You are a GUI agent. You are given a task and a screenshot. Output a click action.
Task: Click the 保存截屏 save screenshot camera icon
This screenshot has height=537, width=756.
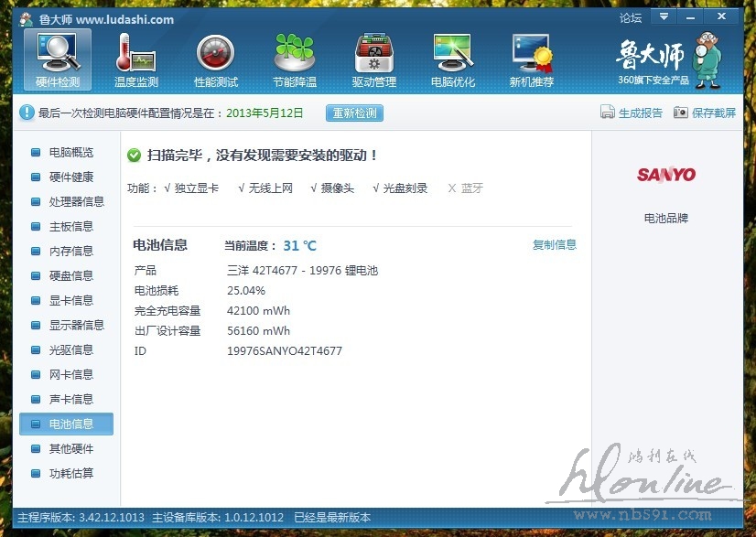680,113
